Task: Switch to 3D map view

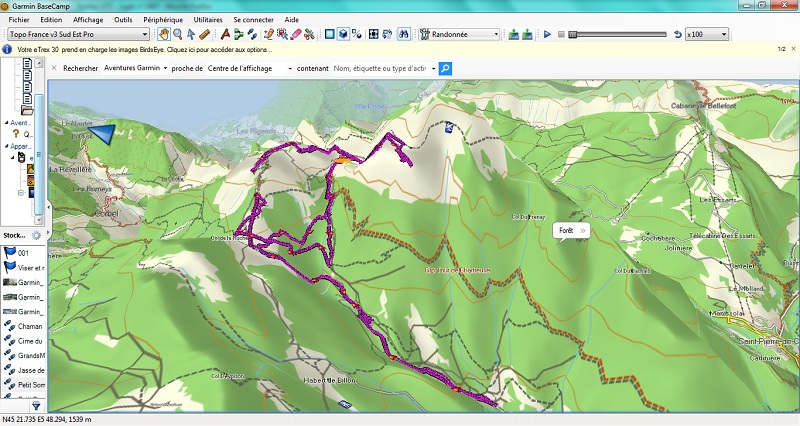Action: click(343, 34)
